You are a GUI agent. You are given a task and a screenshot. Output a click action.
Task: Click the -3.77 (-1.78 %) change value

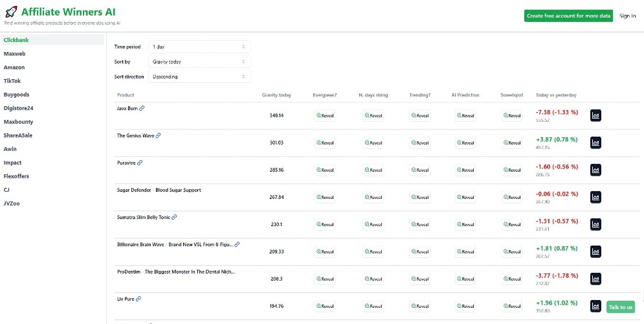[557, 275]
